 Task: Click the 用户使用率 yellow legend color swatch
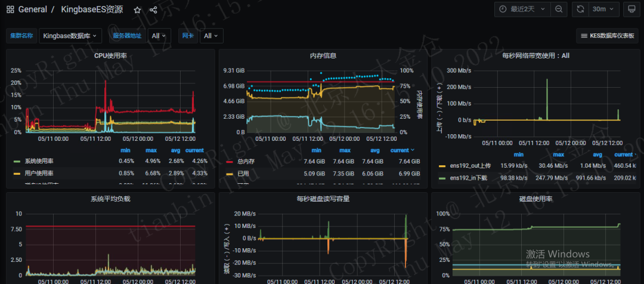tap(17, 174)
